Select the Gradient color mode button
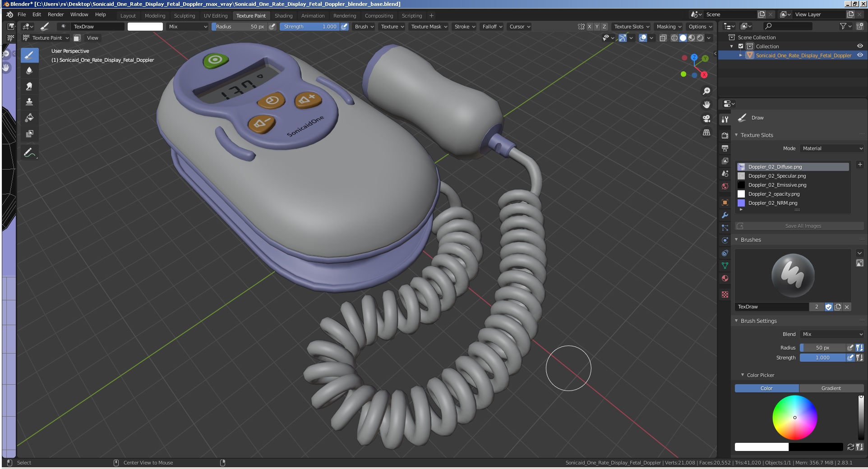 click(x=831, y=388)
